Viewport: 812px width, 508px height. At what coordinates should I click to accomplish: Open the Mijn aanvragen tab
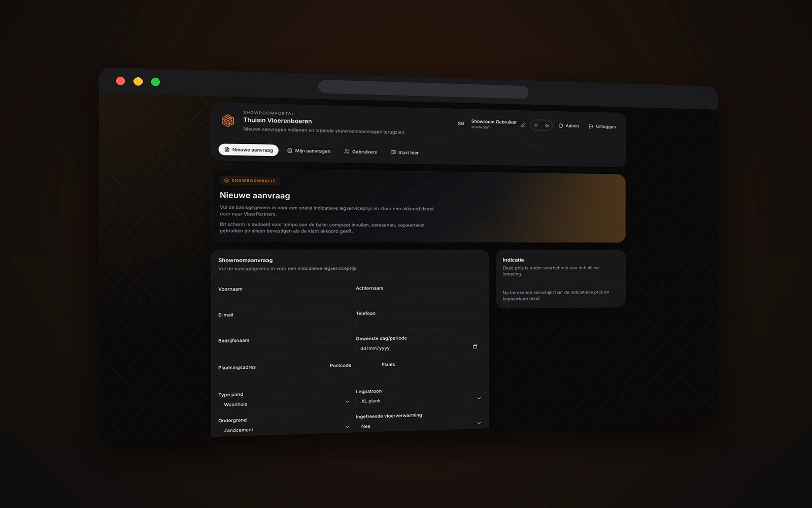309,151
